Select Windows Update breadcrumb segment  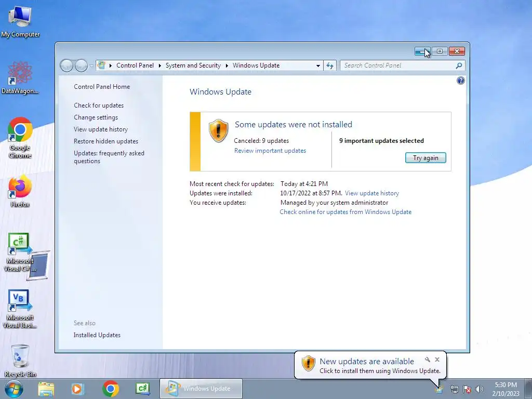[x=256, y=65]
